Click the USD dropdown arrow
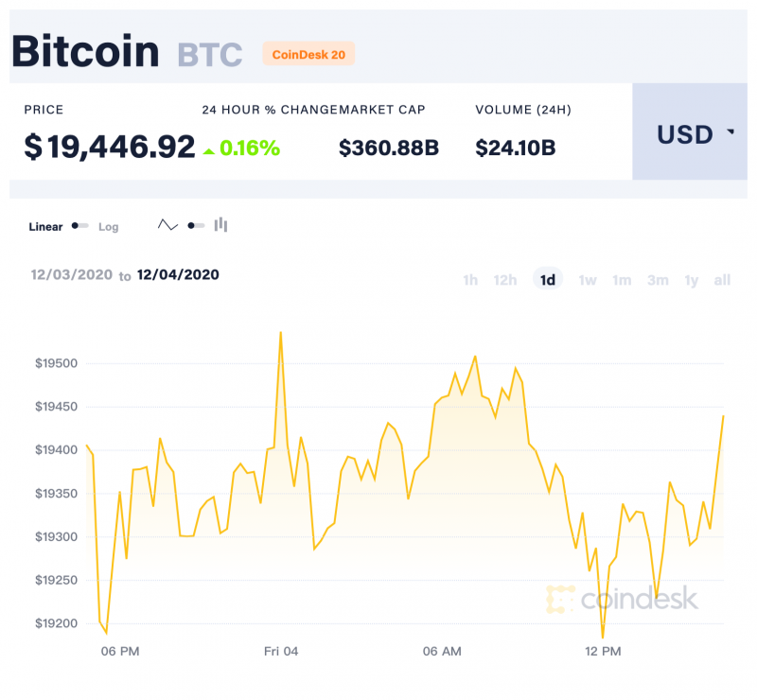757x700 pixels. [x=731, y=131]
